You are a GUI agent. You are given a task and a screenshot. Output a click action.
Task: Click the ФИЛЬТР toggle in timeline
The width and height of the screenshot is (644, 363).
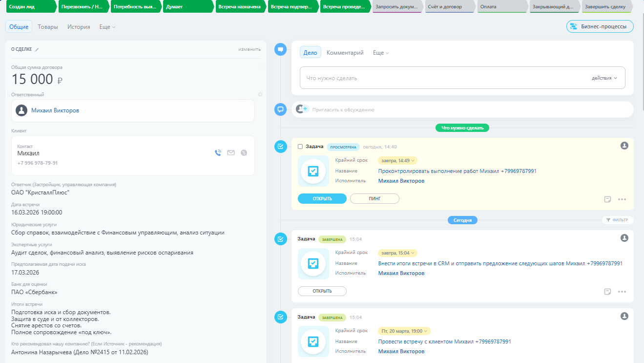click(617, 220)
